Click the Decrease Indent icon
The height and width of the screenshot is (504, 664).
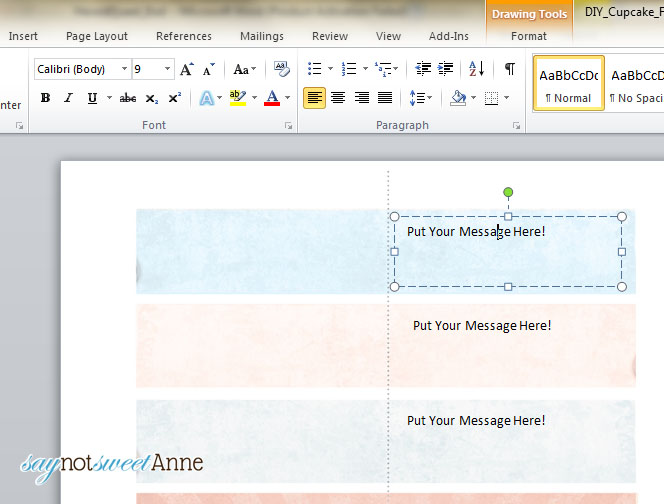pyautogui.click(x=423, y=69)
